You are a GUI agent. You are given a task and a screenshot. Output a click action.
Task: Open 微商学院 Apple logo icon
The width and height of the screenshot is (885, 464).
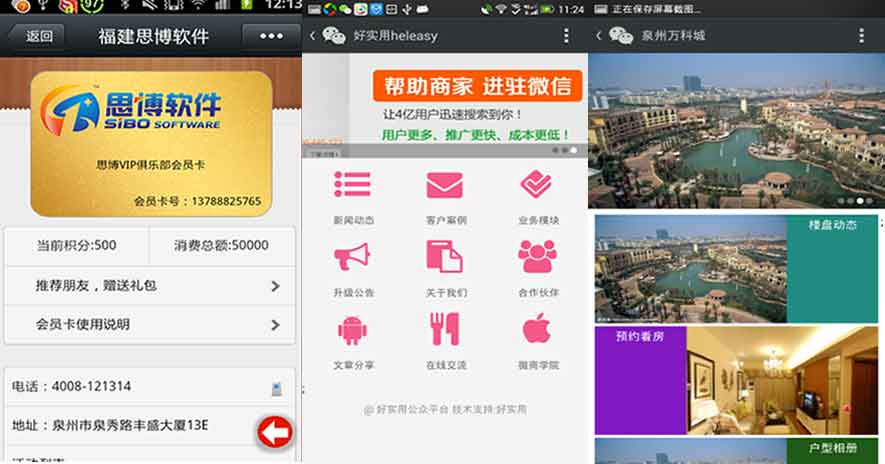click(x=537, y=329)
